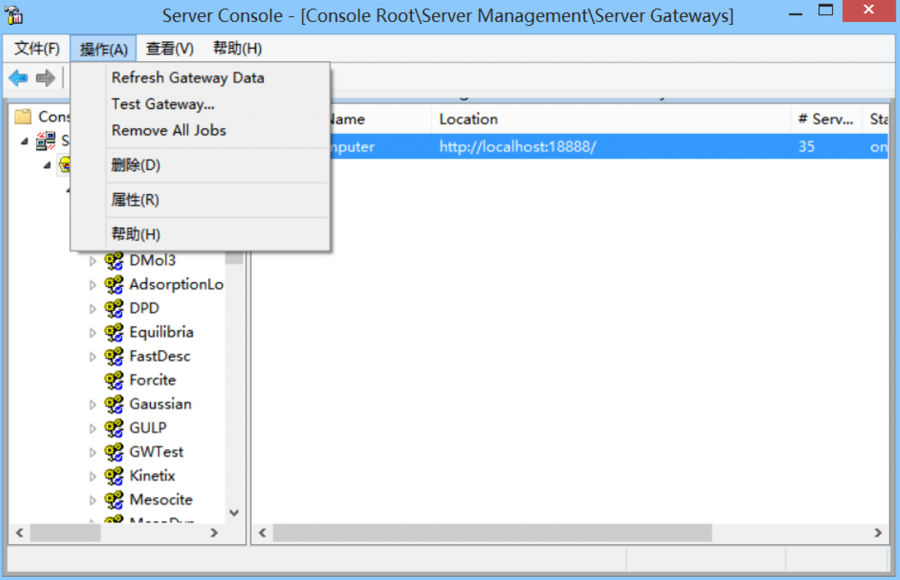The height and width of the screenshot is (580, 900).
Task: Expand the GULP tree node
Action: pos(92,428)
